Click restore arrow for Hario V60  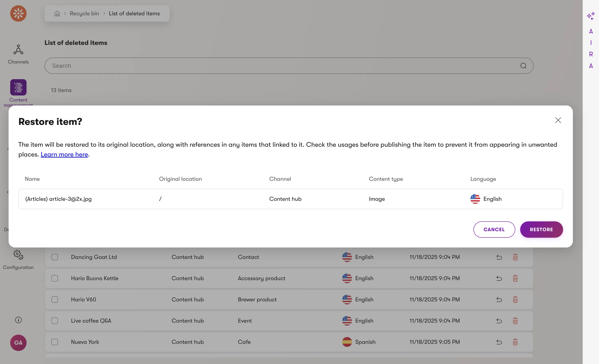click(x=499, y=299)
